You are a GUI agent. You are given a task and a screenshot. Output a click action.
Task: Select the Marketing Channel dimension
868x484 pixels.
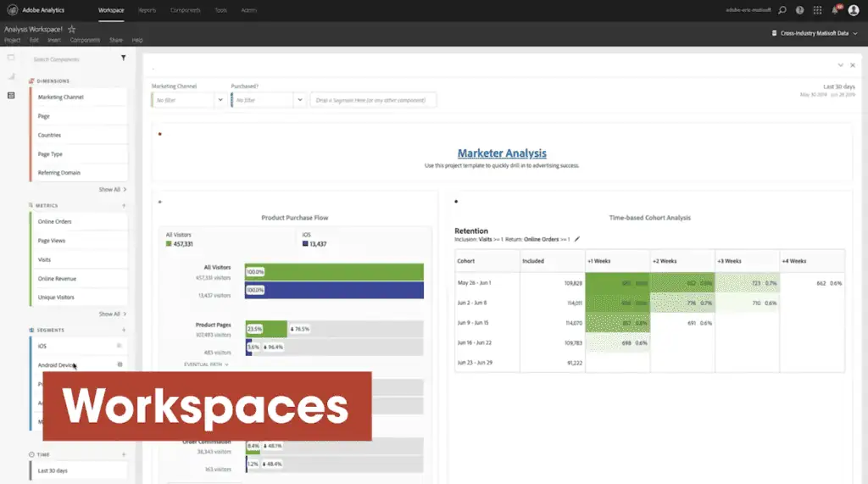pyautogui.click(x=79, y=97)
